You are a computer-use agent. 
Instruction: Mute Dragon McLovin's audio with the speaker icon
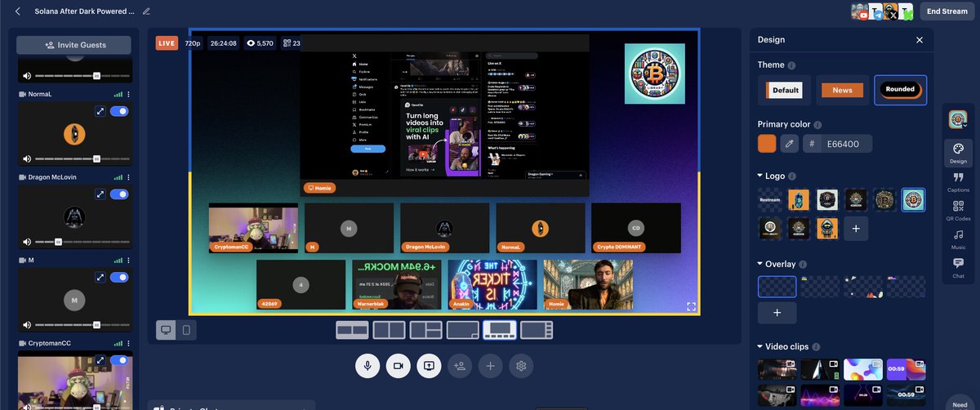click(27, 242)
